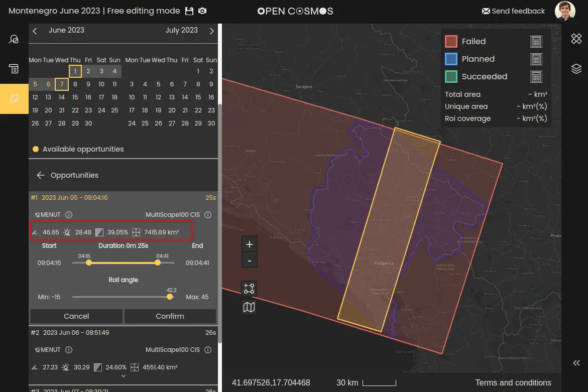The image size is (588, 392).
Task: Expand opportunity #2 details chevron
Action: tap(124, 376)
